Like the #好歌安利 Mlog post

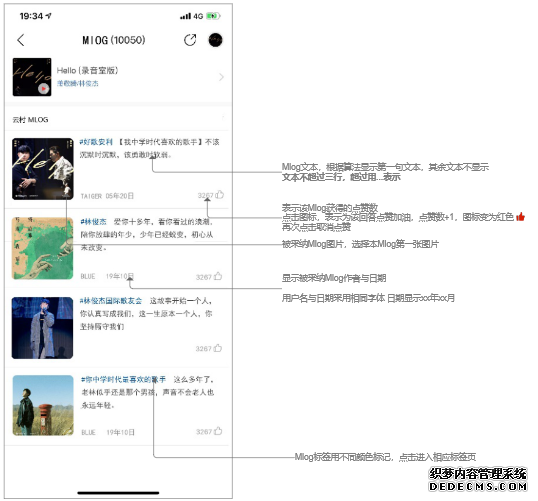pos(219,195)
